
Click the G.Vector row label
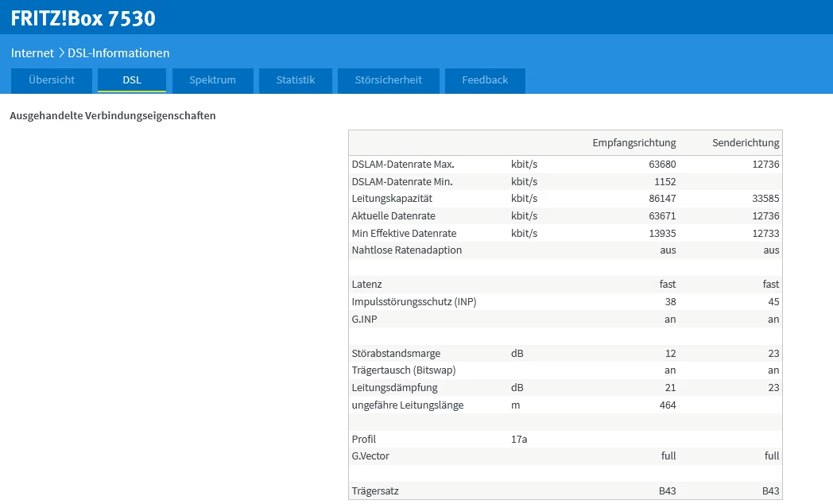click(x=370, y=456)
